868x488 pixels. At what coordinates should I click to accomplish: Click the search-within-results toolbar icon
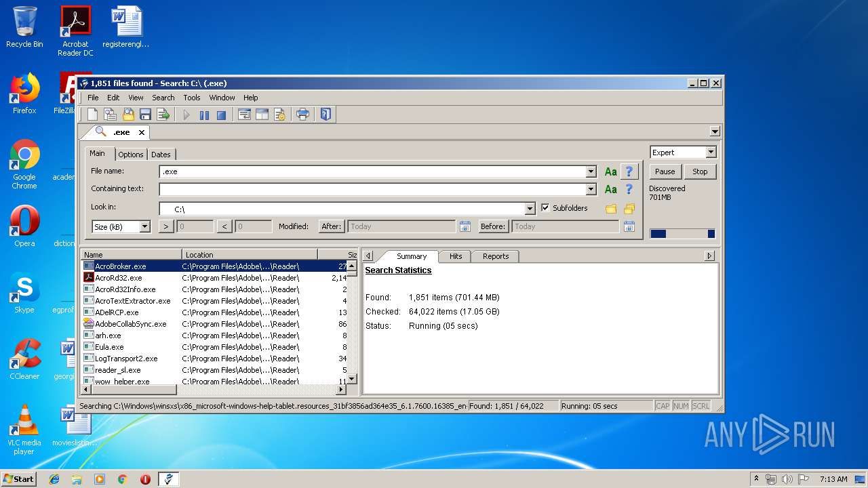click(x=110, y=115)
